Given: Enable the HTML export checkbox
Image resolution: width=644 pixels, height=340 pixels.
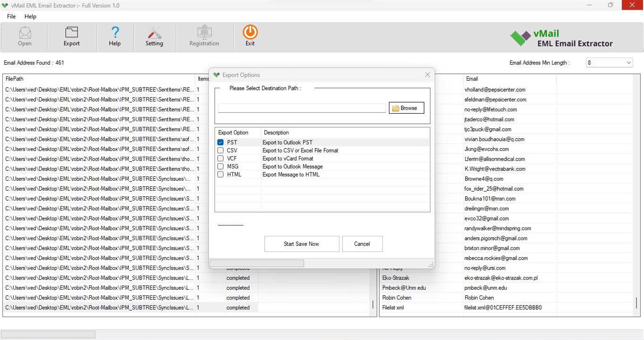Looking at the screenshot, I should point(220,174).
